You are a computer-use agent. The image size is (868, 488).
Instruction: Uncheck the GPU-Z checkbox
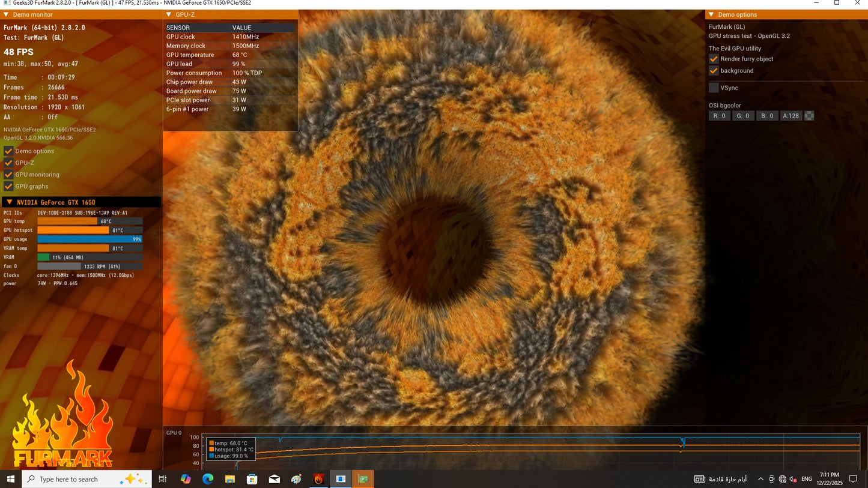tap(8, 163)
